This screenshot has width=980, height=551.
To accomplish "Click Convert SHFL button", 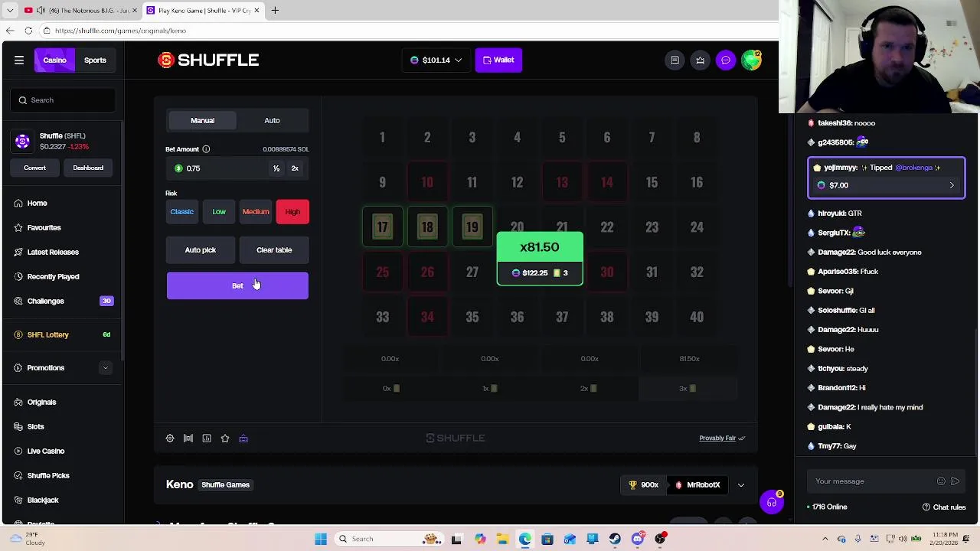I will click(x=34, y=168).
